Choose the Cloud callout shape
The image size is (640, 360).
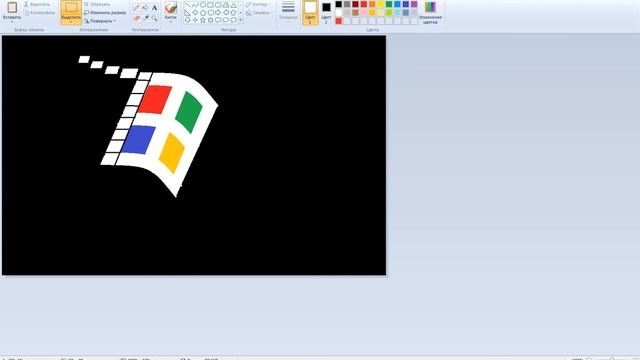(233, 20)
